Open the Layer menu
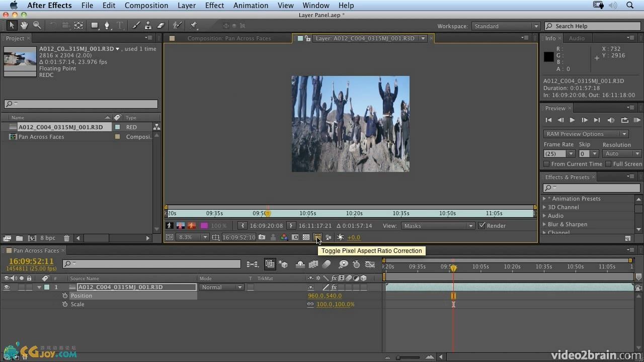Image resolution: width=644 pixels, height=362 pixels. (187, 6)
